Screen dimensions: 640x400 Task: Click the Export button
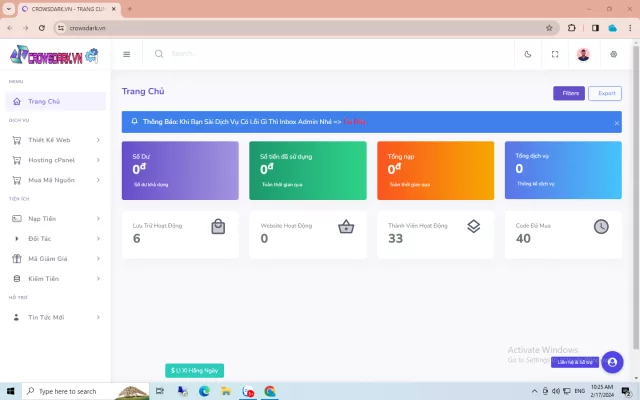605,93
